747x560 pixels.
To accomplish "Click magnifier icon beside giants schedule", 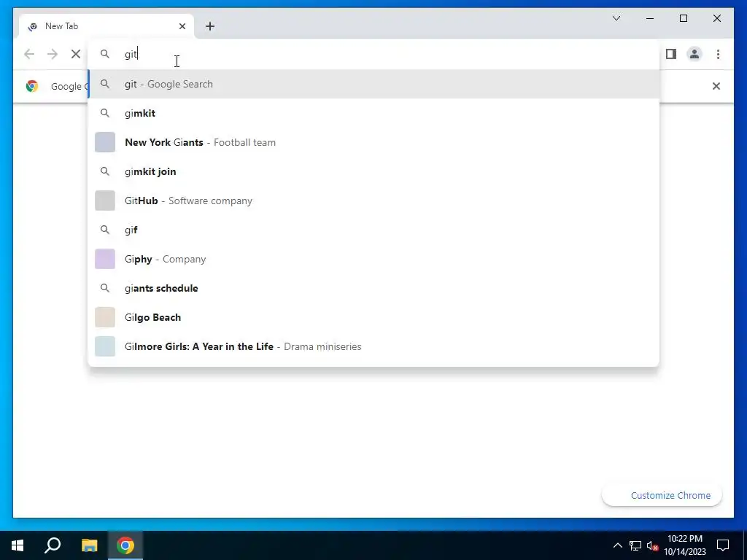I will click(105, 288).
